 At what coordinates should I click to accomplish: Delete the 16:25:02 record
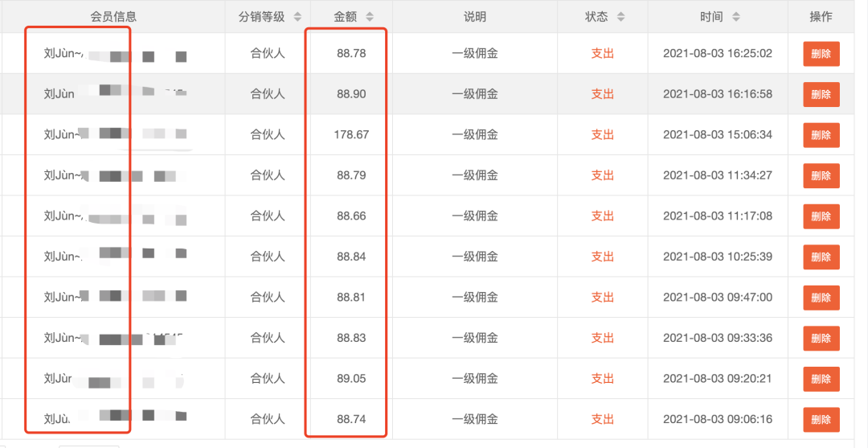pos(821,54)
